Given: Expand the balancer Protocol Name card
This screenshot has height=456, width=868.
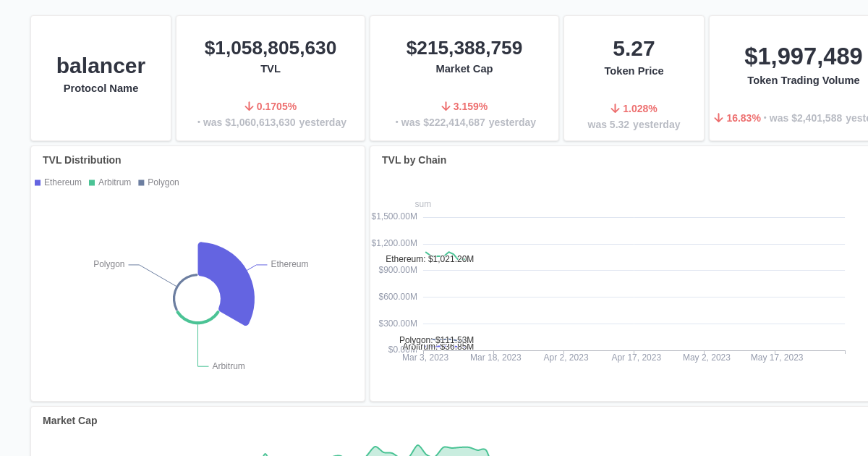Looking at the screenshot, I should 101,77.
